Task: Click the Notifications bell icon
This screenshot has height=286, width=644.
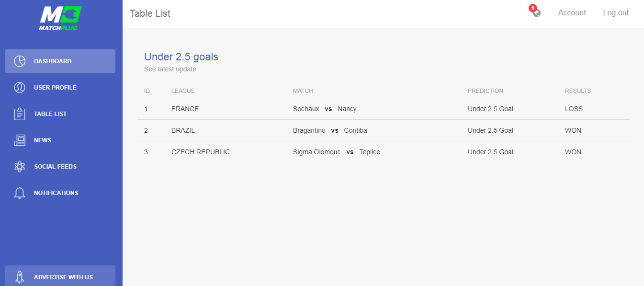Action: (x=20, y=193)
